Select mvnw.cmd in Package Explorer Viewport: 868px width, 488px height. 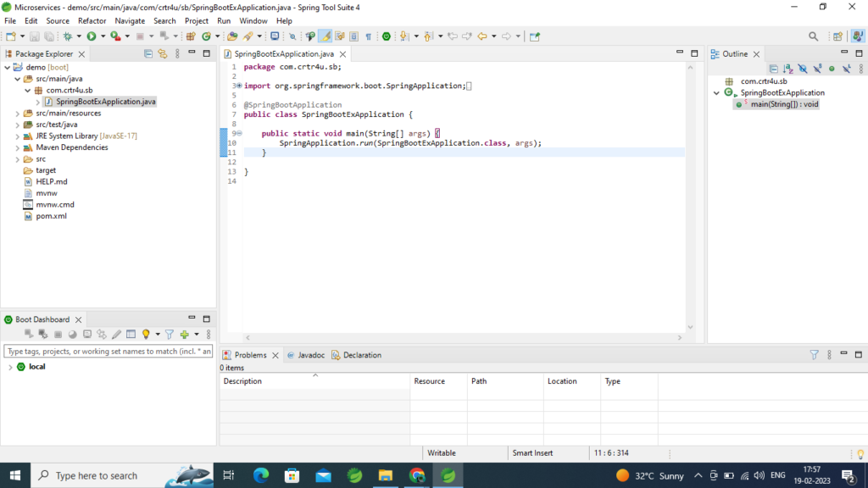[55, 205]
